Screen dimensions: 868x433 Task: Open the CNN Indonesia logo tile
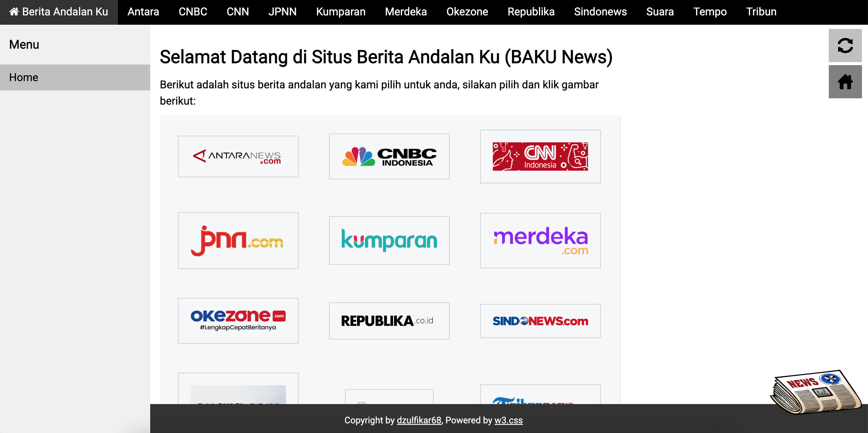(x=540, y=156)
